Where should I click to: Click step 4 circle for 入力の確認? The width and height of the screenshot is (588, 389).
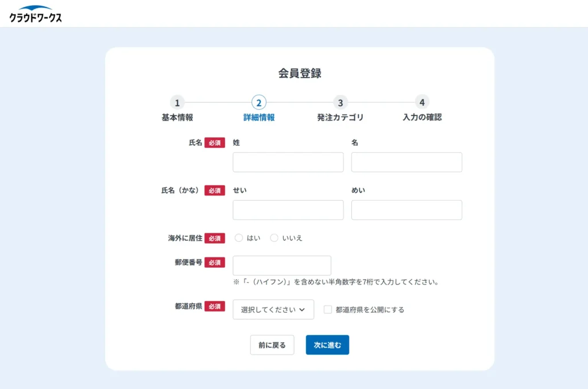421,103
